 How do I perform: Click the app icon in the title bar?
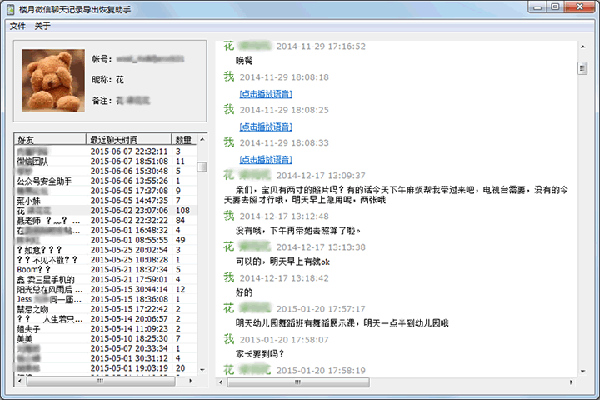pyautogui.click(x=10, y=9)
